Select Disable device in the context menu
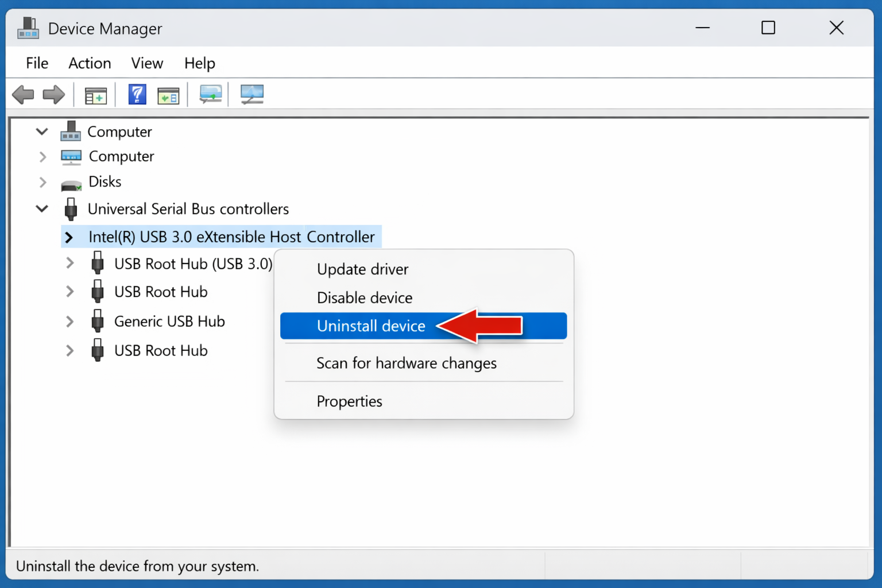Screen dimensions: 882x588 tap(364, 297)
